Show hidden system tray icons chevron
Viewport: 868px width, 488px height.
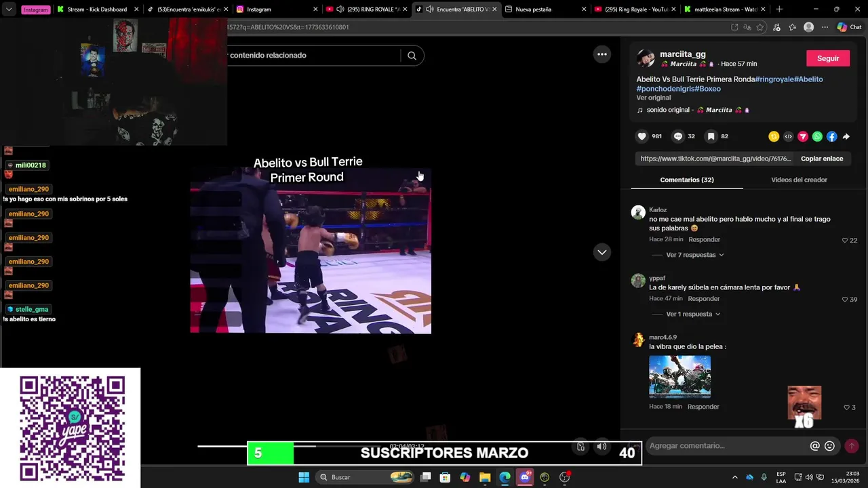tap(734, 477)
